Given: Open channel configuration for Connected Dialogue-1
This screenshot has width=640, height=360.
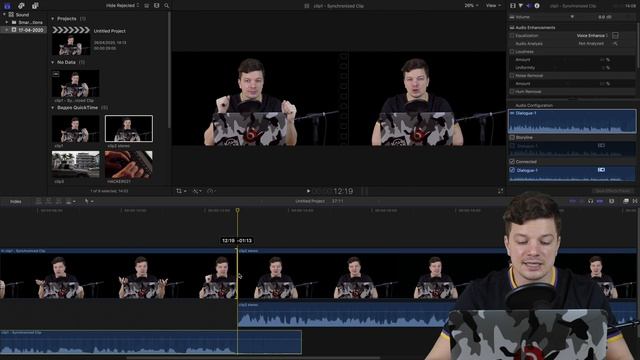Looking at the screenshot, I should pos(601,170).
